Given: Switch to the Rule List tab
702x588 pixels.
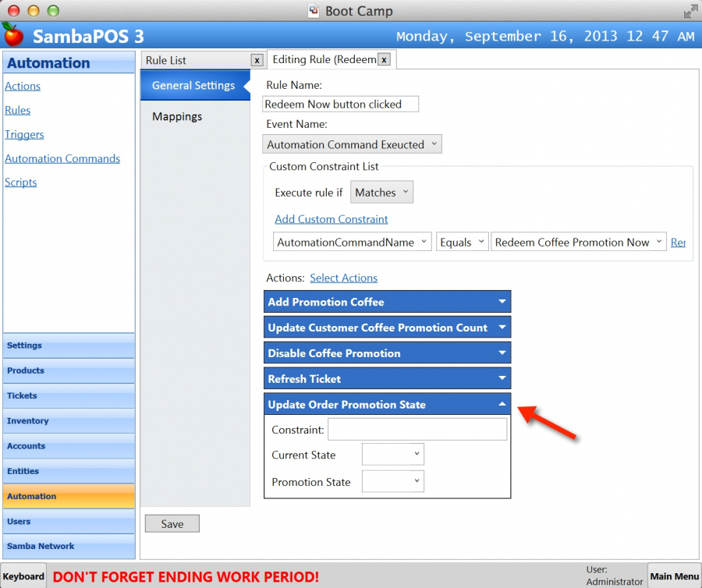Looking at the screenshot, I should click(x=167, y=60).
